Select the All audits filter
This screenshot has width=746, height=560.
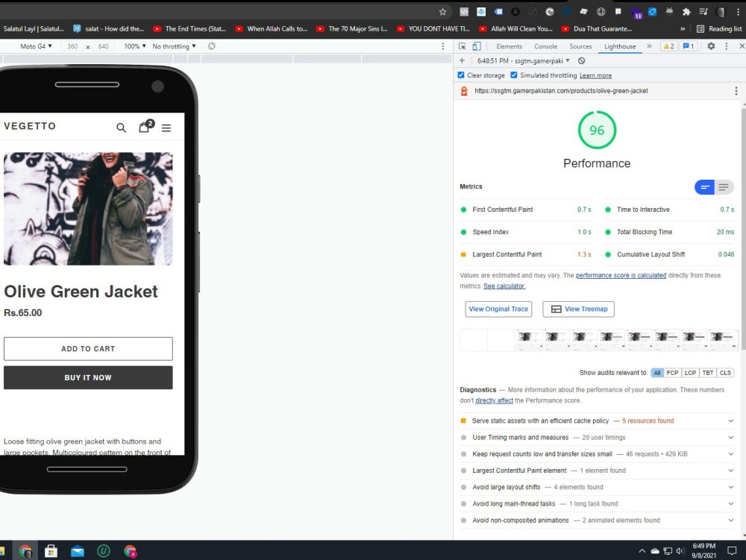pyautogui.click(x=657, y=373)
